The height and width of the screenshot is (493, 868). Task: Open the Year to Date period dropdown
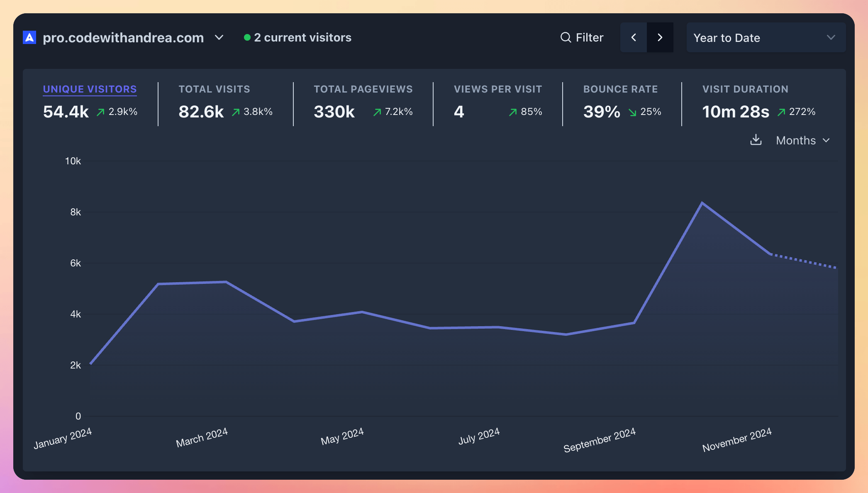coord(766,37)
